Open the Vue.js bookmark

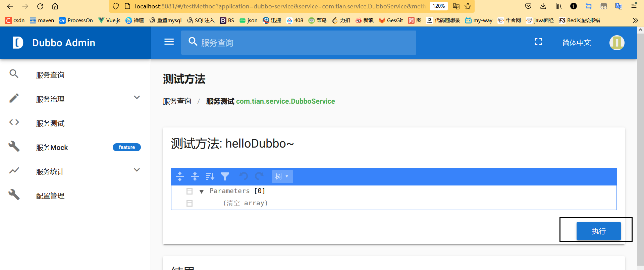click(109, 20)
